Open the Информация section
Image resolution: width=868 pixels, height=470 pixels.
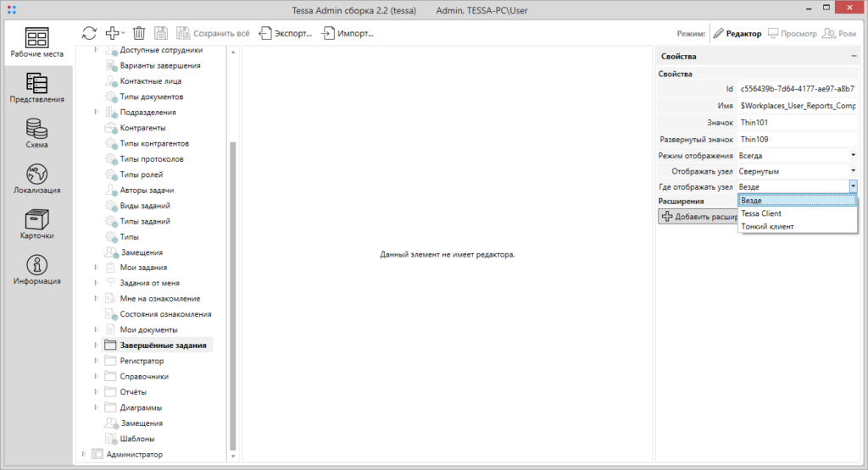point(36,270)
